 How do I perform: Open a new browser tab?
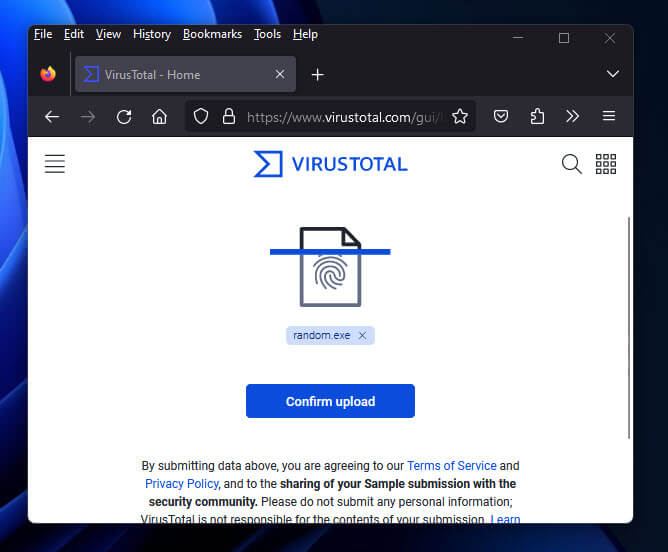(x=317, y=75)
